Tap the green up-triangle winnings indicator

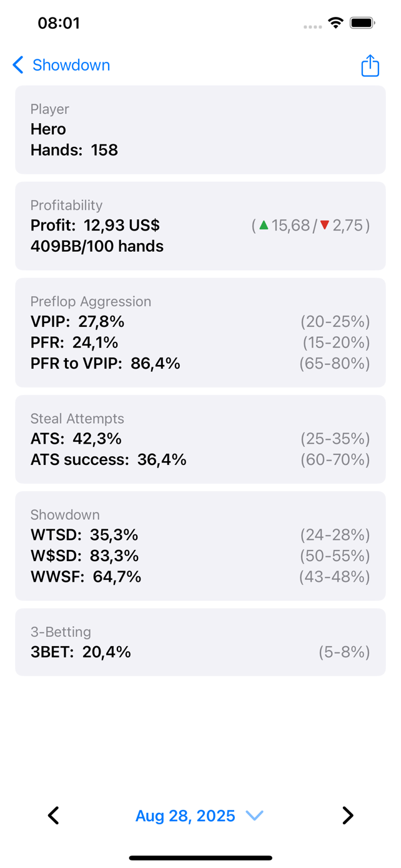(x=264, y=226)
